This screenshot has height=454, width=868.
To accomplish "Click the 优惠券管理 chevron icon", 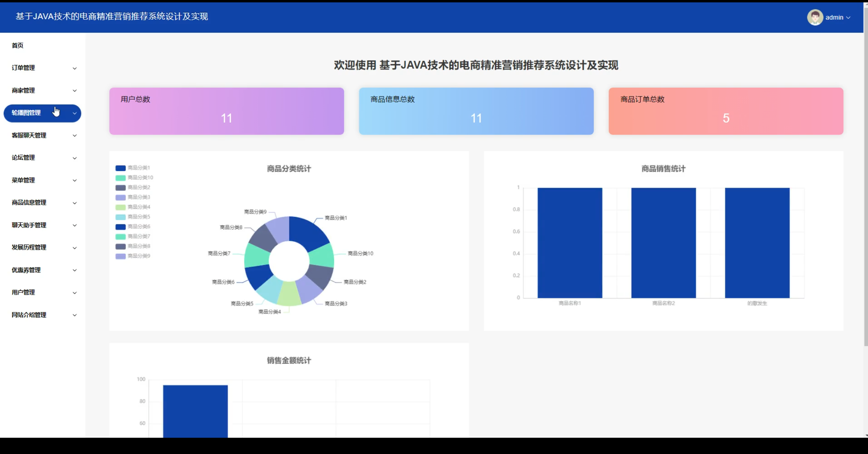I will (75, 270).
